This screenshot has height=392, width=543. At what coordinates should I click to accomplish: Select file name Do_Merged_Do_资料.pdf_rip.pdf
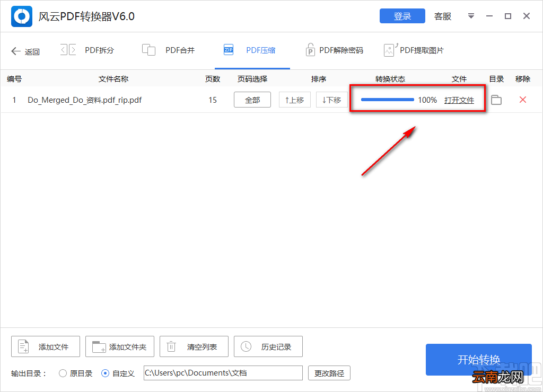(x=84, y=100)
